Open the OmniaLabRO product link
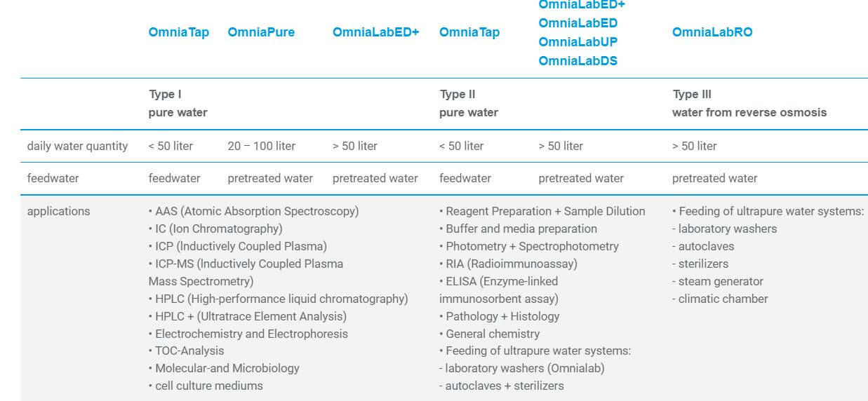The height and width of the screenshot is (401, 868). point(712,32)
